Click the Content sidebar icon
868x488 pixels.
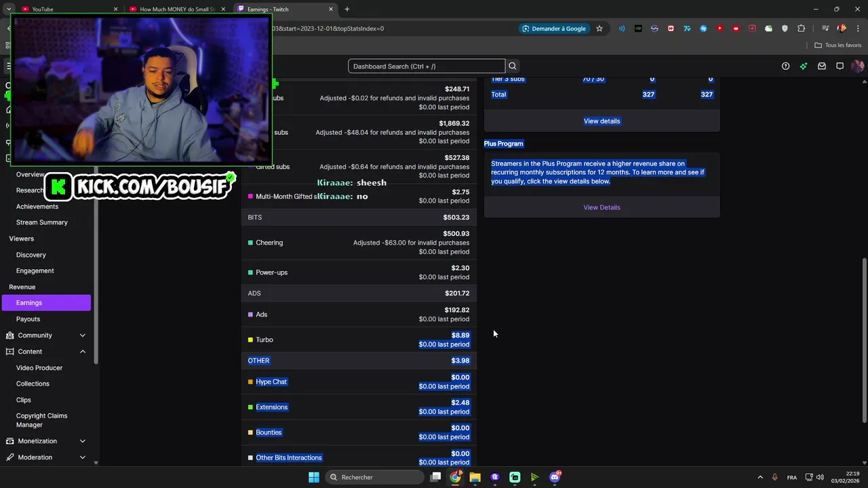(x=10, y=352)
